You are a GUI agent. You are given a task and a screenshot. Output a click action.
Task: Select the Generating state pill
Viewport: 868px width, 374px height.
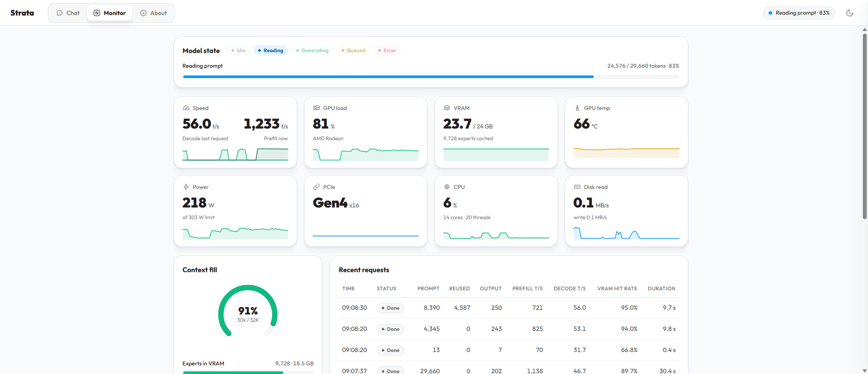click(312, 50)
